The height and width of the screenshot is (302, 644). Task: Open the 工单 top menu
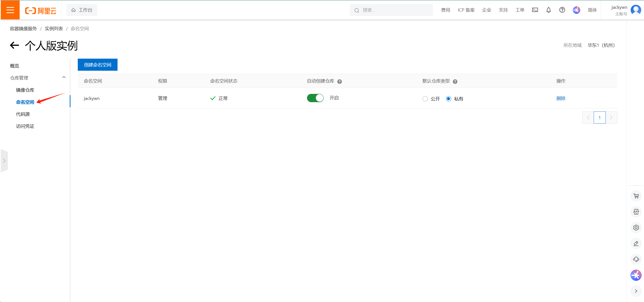(520, 10)
